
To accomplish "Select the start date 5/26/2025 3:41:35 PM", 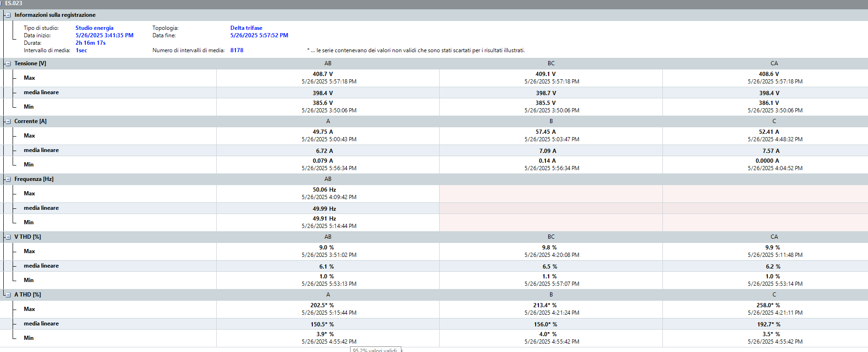I will point(104,35).
